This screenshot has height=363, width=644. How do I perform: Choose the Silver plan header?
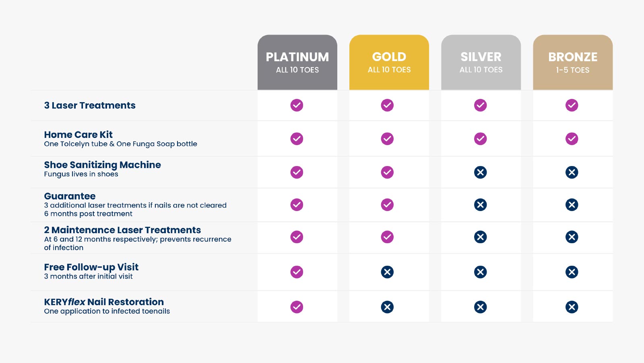coord(481,62)
